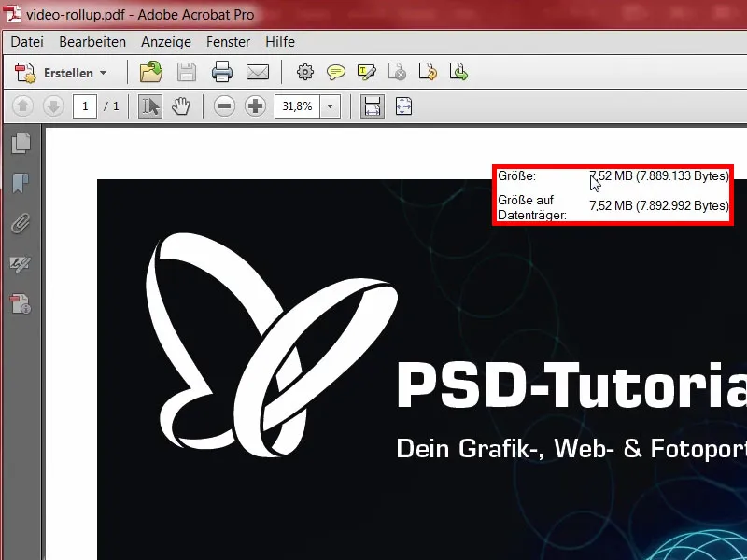Go to next page with the down arrow
Viewport: 747px width, 560px height.
click(x=53, y=106)
